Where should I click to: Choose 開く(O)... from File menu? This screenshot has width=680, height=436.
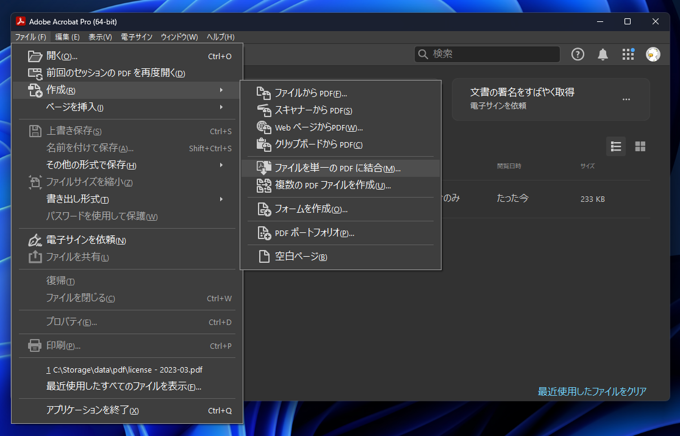(x=127, y=56)
